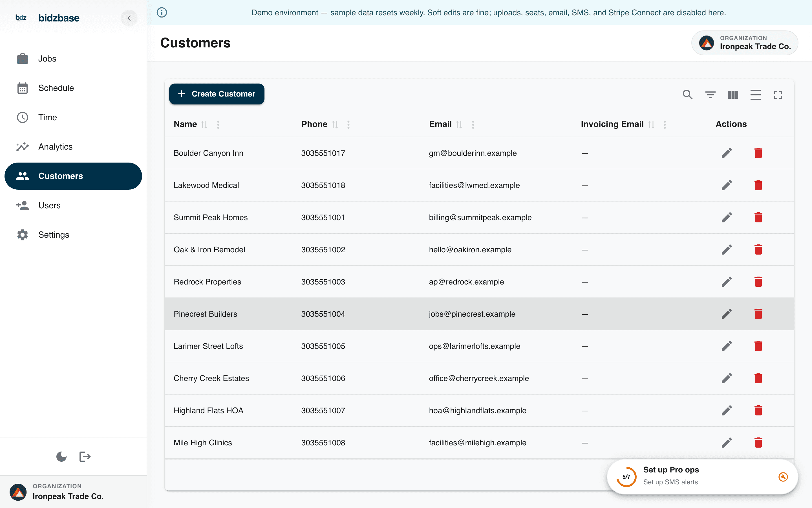Open the Ironpeak Trade Co. organization switcher in the header
812x508 pixels.
[x=745, y=43]
